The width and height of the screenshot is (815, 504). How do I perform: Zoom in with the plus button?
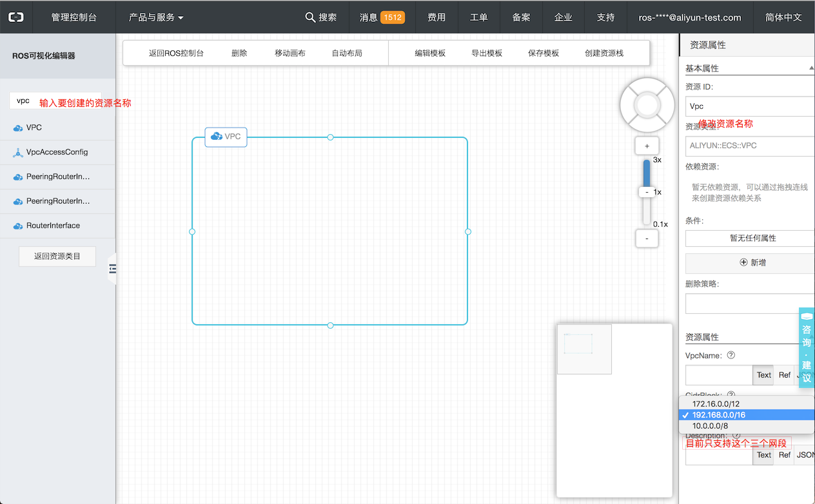coord(647,146)
